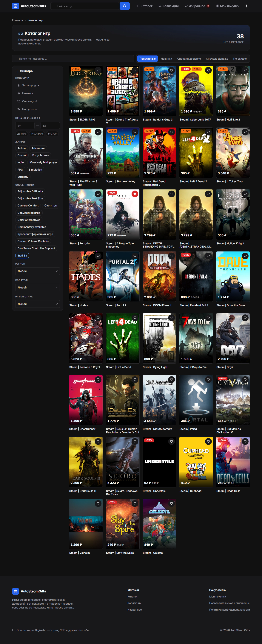Open the Portal 2 cover thumbnail

pos(123,276)
